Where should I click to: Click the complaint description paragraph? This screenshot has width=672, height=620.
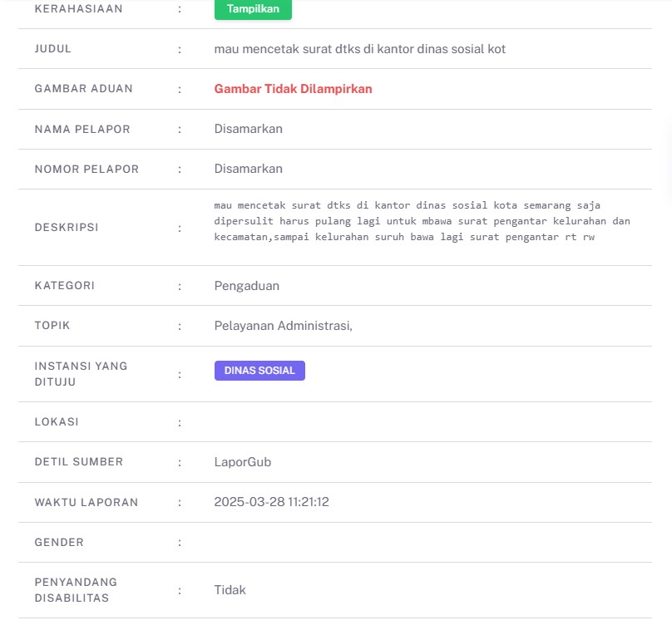click(422, 221)
